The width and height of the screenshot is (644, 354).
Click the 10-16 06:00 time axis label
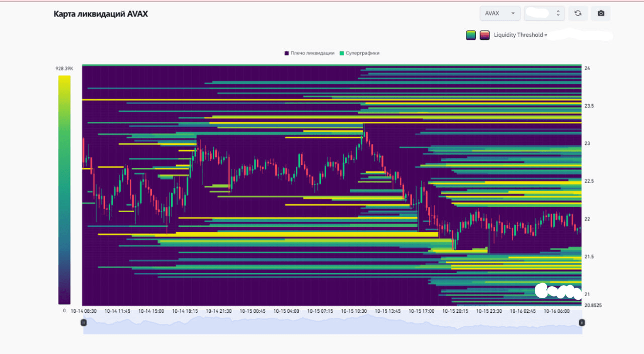point(556,311)
